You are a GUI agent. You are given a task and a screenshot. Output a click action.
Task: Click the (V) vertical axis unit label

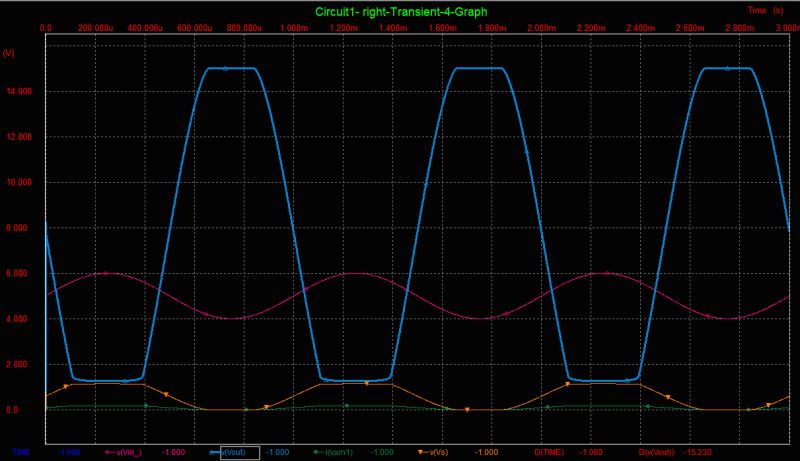(x=9, y=53)
